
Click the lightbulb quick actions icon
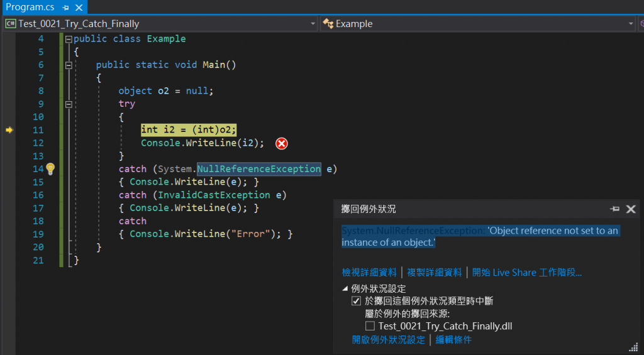pos(50,168)
